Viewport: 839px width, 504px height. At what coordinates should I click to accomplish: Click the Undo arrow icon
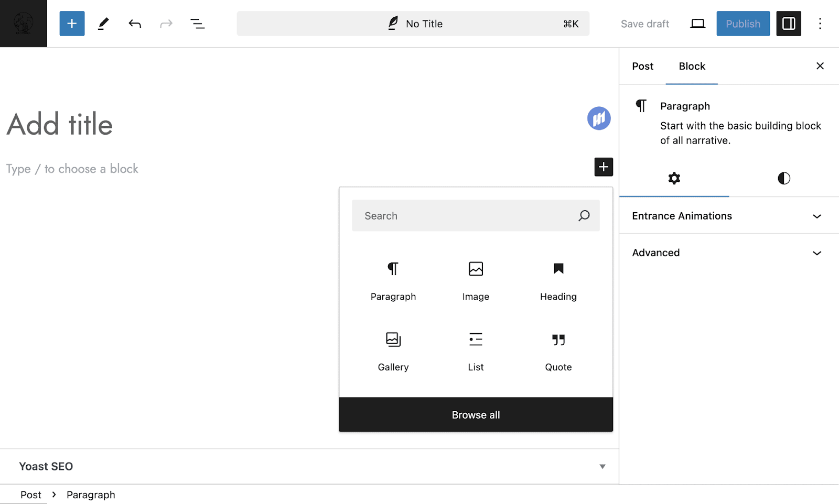[135, 24]
